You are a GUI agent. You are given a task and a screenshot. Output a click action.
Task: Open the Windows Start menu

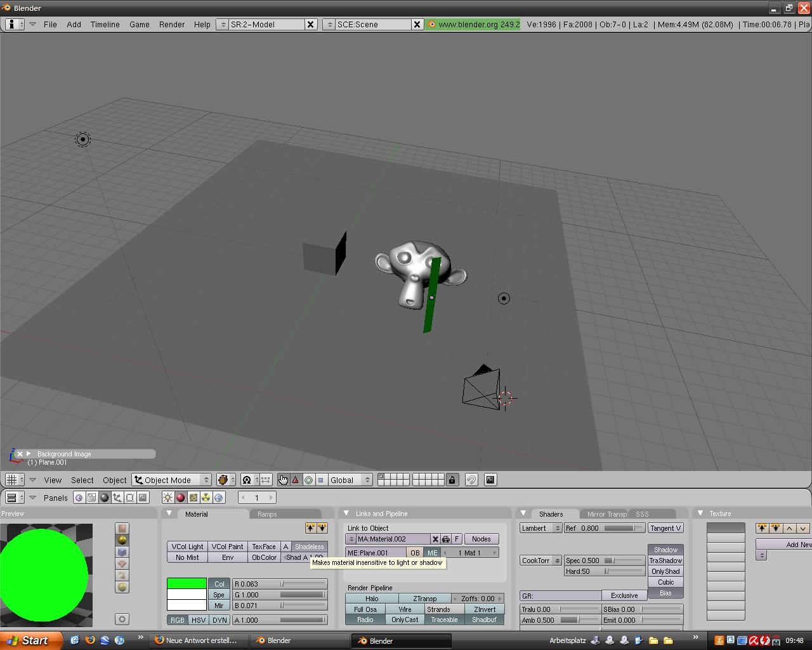(x=32, y=640)
